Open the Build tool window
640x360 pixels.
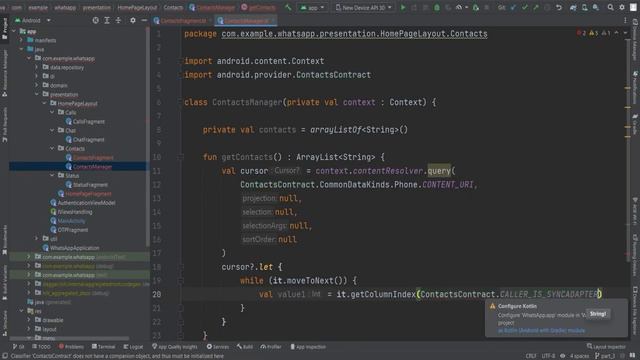(244, 347)
